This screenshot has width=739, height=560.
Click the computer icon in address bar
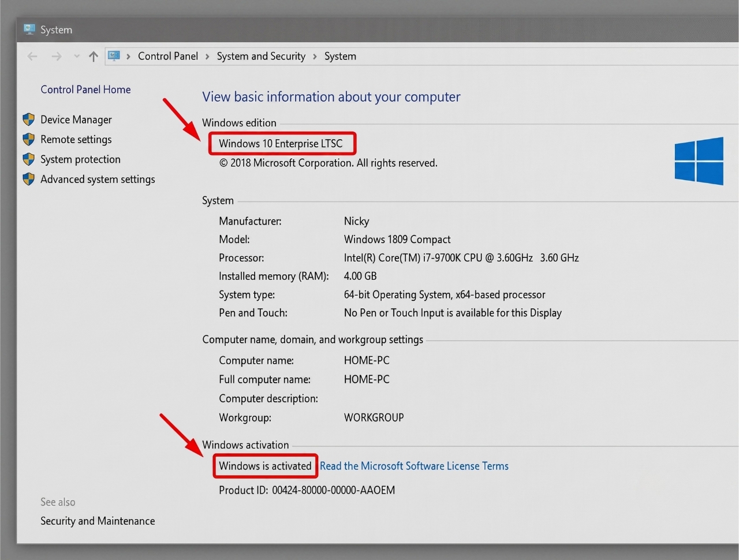pos(114,56)
